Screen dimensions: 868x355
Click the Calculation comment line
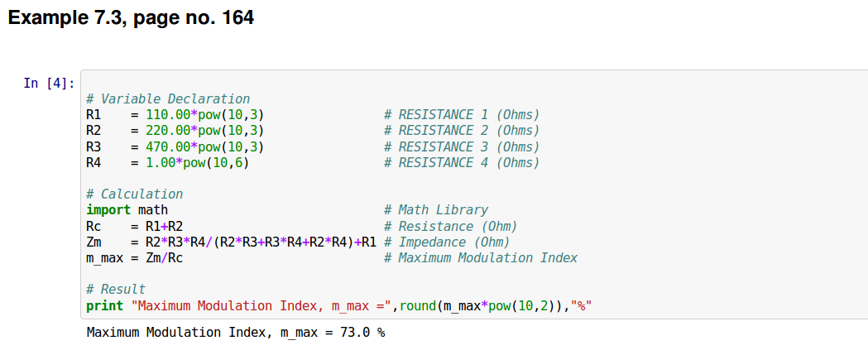point(135,194)
